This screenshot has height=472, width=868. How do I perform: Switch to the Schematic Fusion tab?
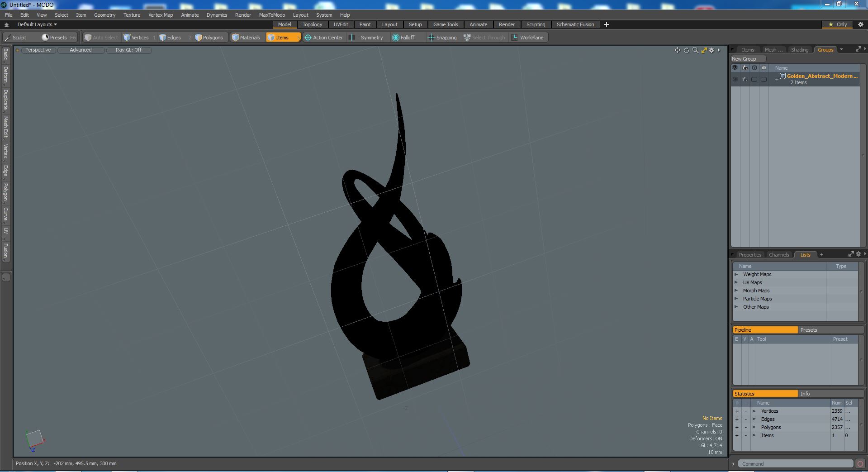tap(575, 24)
